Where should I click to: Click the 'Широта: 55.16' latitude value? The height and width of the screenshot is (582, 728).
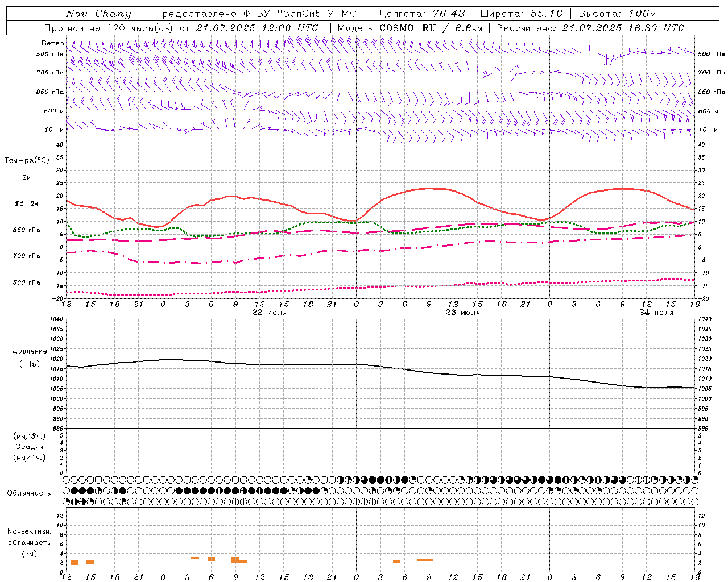pyautogui.click(x=521, y=14)
